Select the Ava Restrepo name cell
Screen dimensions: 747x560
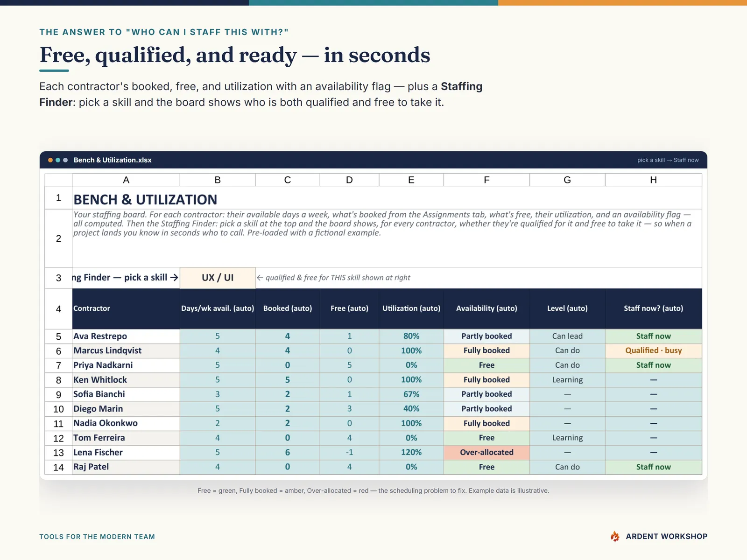coord(126,336)
